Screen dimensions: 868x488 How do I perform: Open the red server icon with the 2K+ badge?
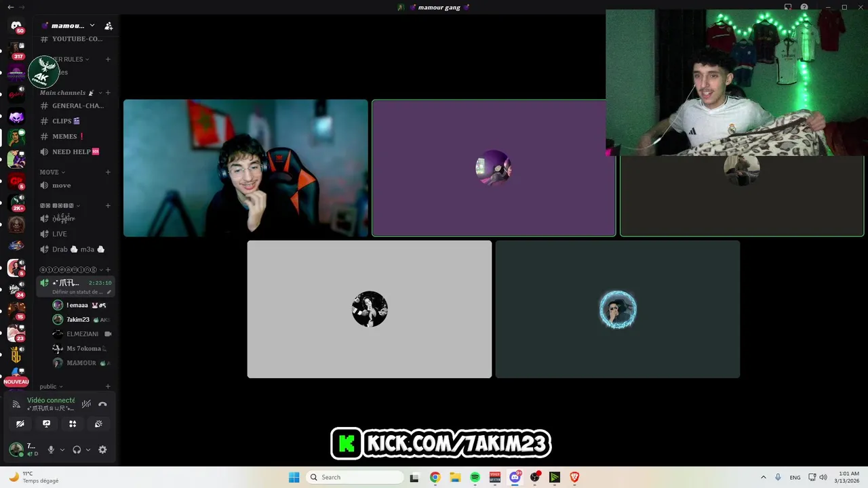pos(16,202)
